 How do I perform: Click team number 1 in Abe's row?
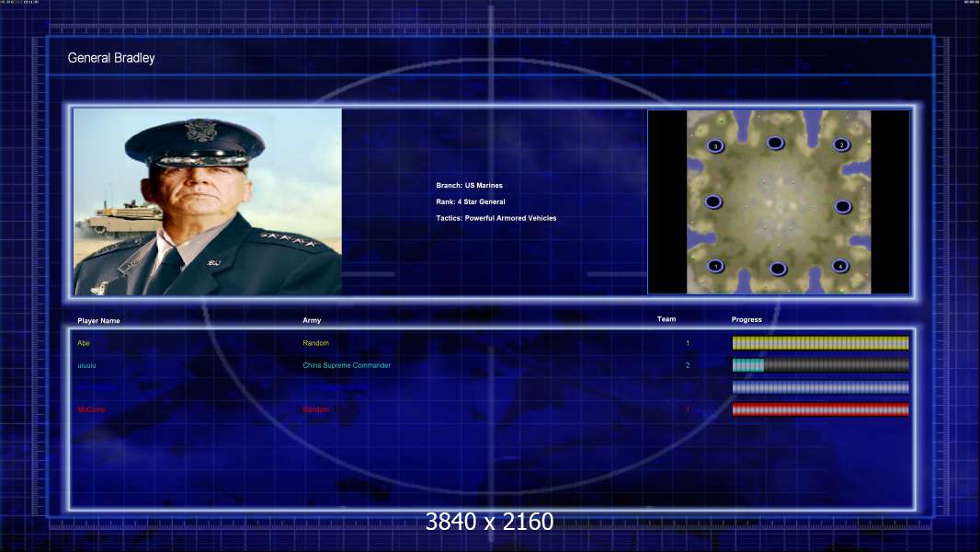688,343
